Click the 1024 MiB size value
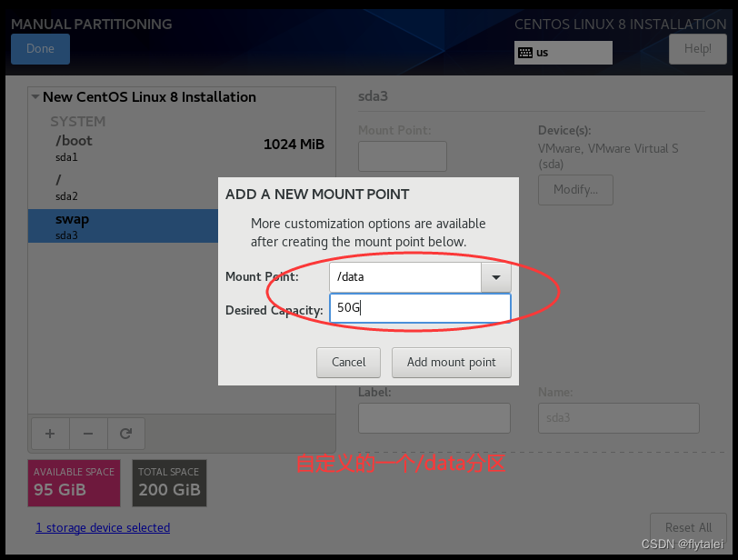The image size is (738, 560). pyautogui.click(x=294, y=144)
